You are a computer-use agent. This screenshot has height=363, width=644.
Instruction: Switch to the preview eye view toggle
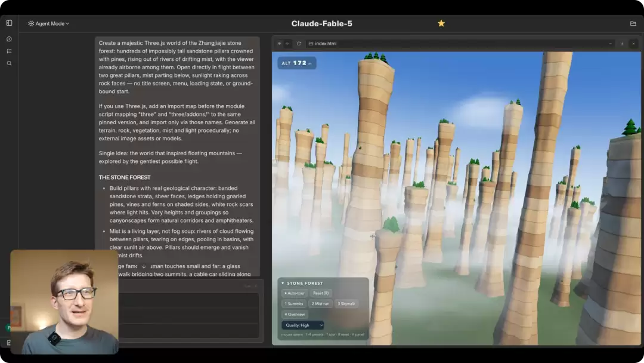(279, 44)
